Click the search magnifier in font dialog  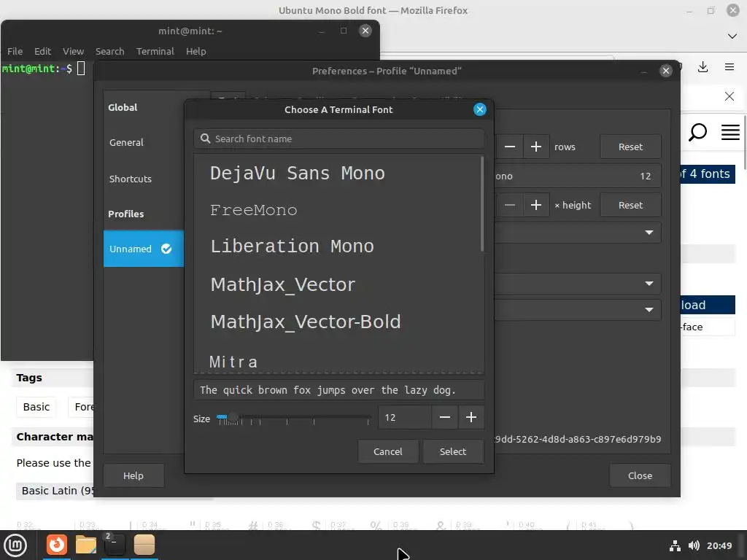click(x=205, y=139)
